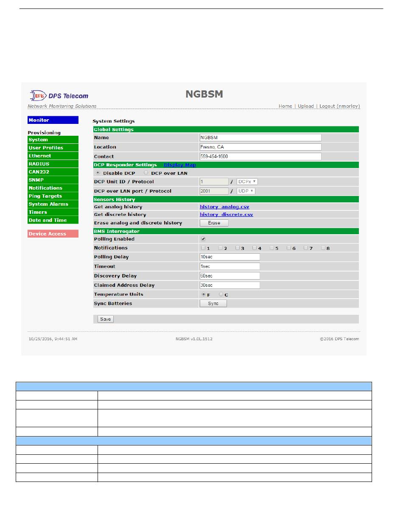Open Ping Targets page
The image size is (403, 532).
(53, 196)
